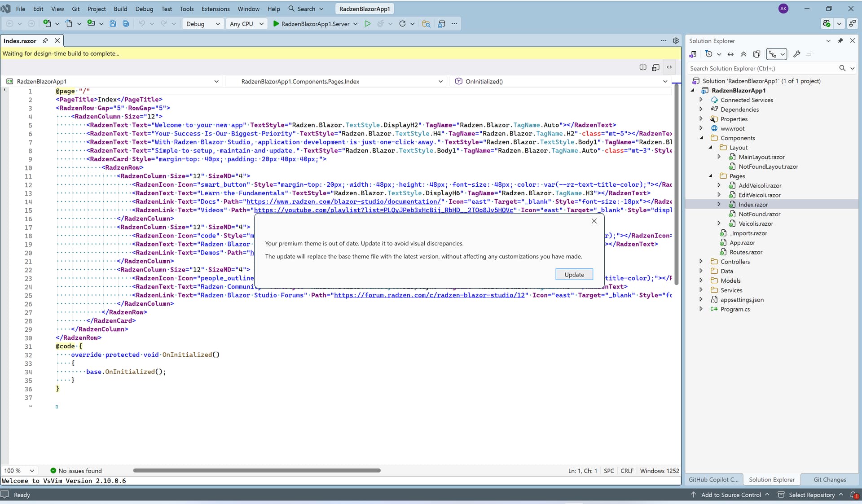Expand the Controllers folder
862x504 pixels.
[x=701, y=262]
